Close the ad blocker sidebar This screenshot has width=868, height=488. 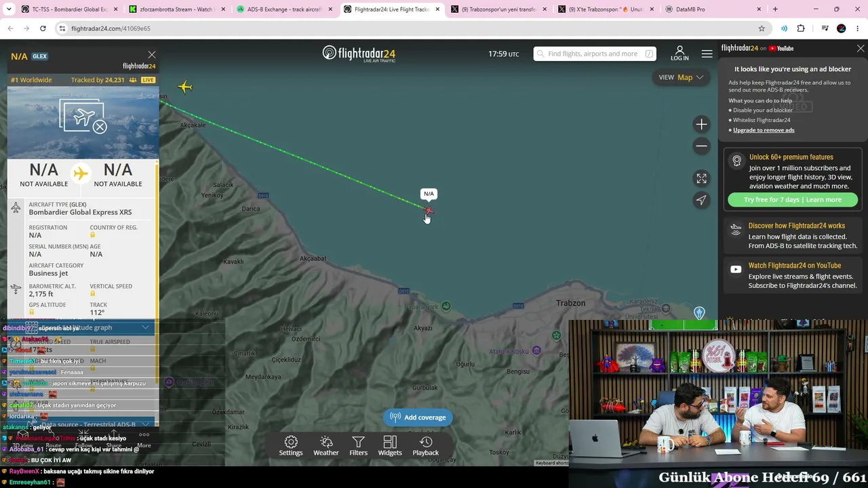click(861, 49)
